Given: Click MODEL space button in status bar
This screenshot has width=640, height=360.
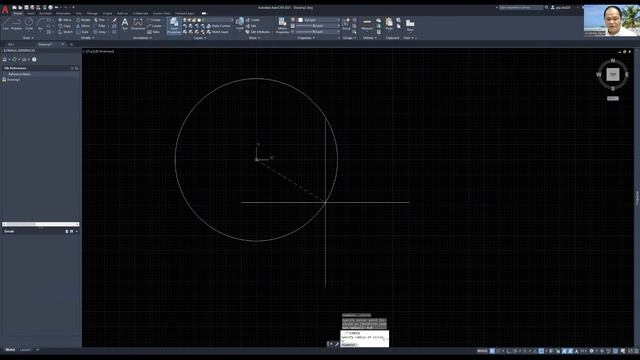Looking at the screenshot, I should click(x=482, y=351).
